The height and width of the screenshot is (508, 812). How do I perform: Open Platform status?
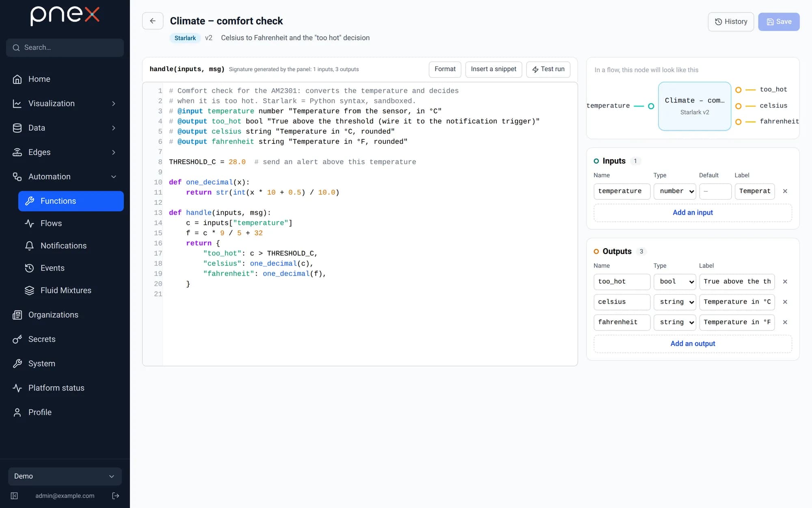tap(65, 388)
